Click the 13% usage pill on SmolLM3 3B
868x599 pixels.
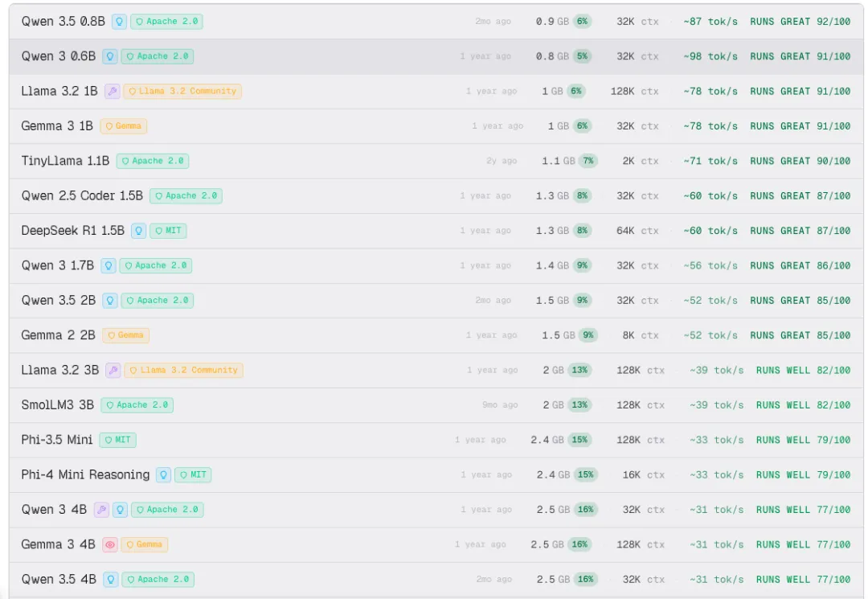tap(579, 405)
